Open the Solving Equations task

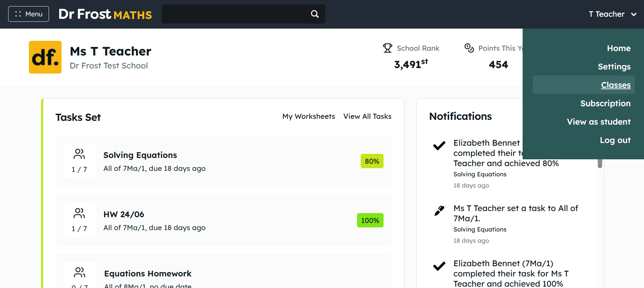[x=223, y=161]
